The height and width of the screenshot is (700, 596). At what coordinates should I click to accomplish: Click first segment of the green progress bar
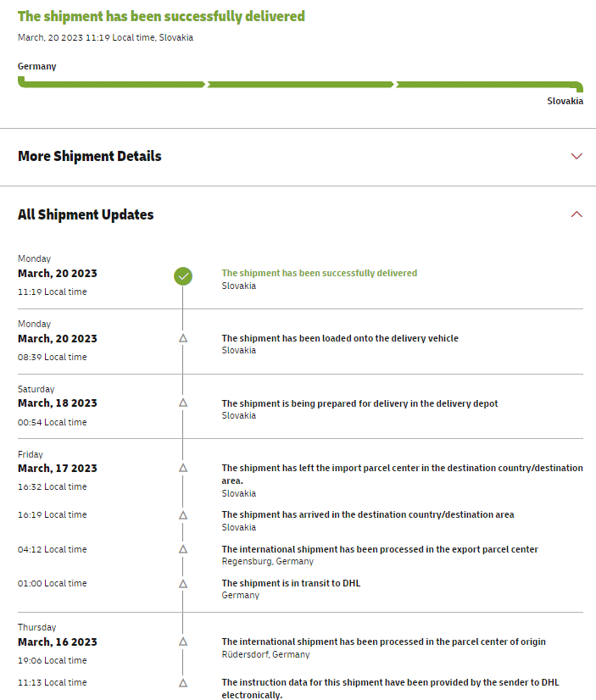(111, 84)
